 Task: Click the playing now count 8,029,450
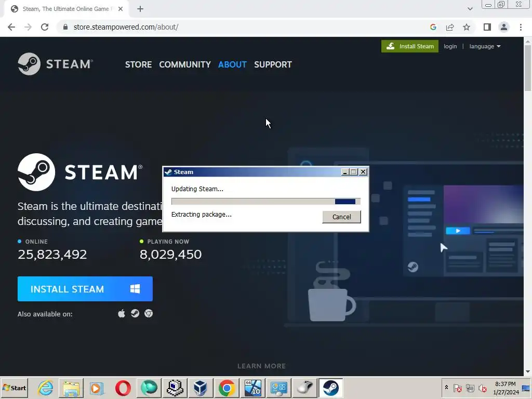click(170, 254)
